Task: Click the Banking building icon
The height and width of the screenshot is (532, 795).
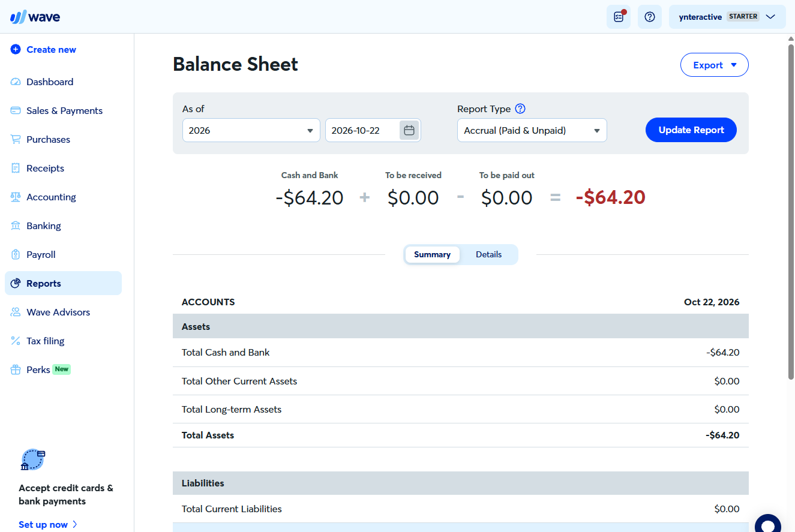Action: click(16, 226)
